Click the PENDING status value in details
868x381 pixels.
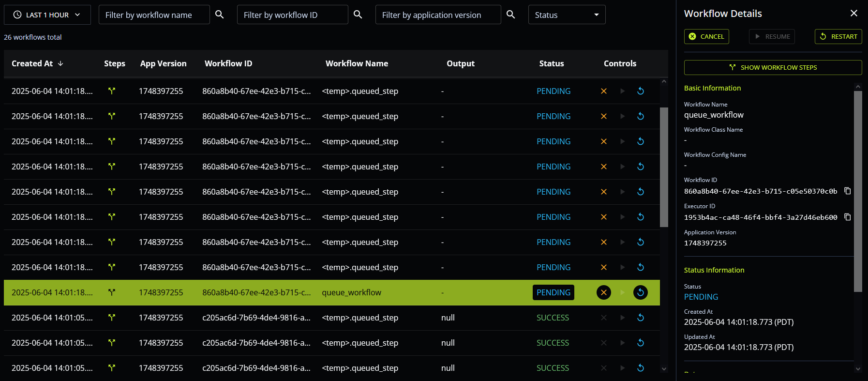[x=701, y=297]
